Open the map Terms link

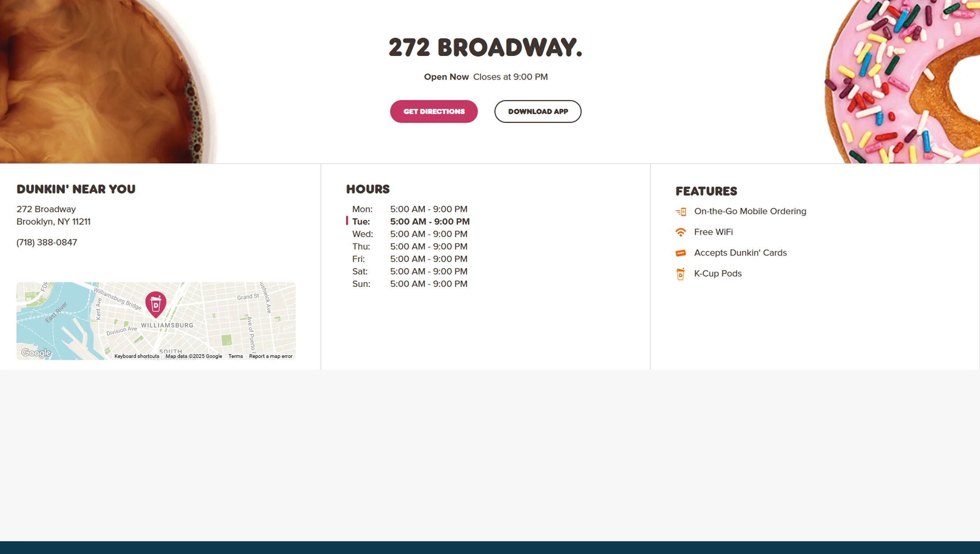tap(235, 356)
